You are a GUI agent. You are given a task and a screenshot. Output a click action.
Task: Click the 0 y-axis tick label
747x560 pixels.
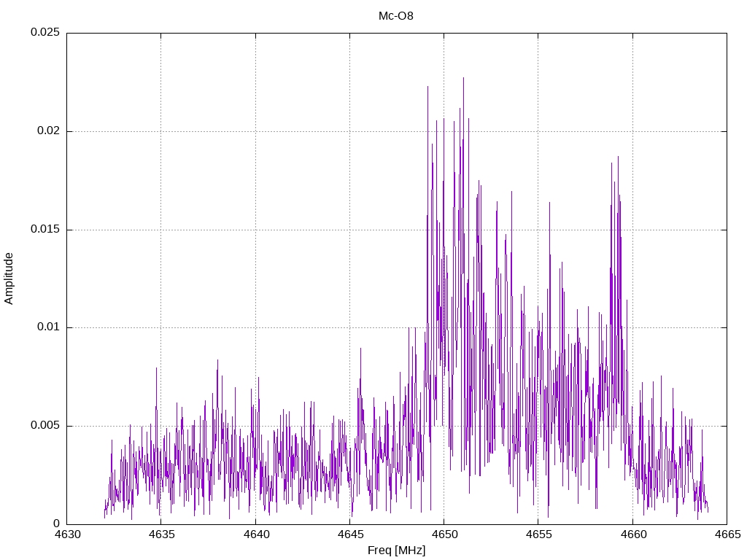tap(57, 524)
